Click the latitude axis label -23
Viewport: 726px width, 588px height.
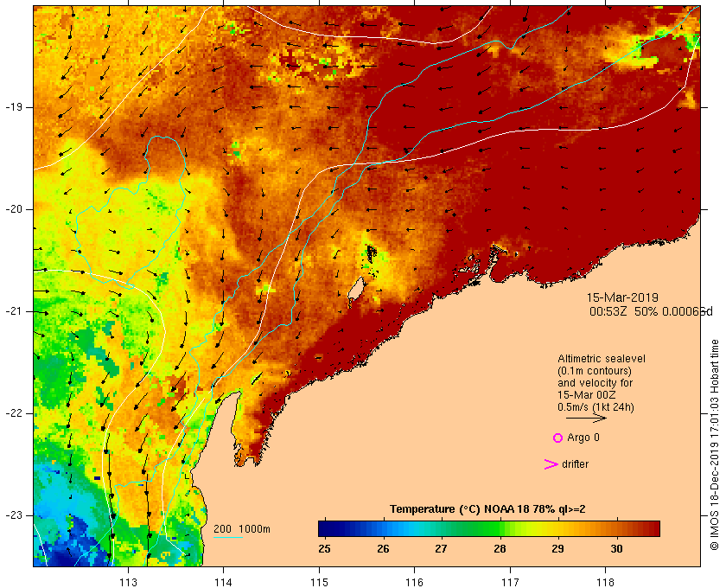(14, 515)
